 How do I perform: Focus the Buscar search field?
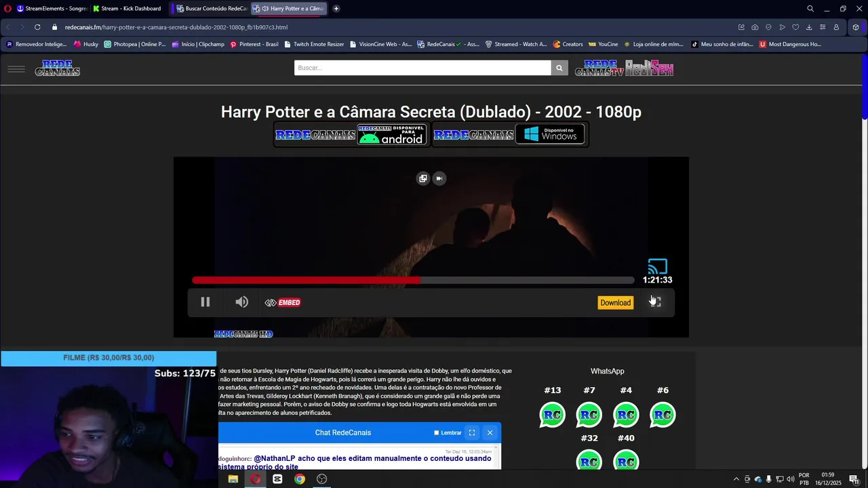tap(422, 68)
